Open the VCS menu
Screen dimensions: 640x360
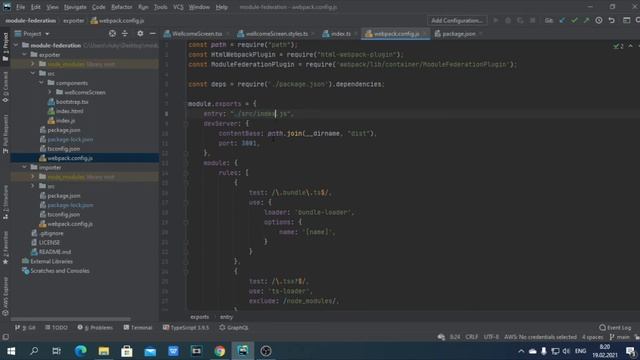[x=178, y=7]
